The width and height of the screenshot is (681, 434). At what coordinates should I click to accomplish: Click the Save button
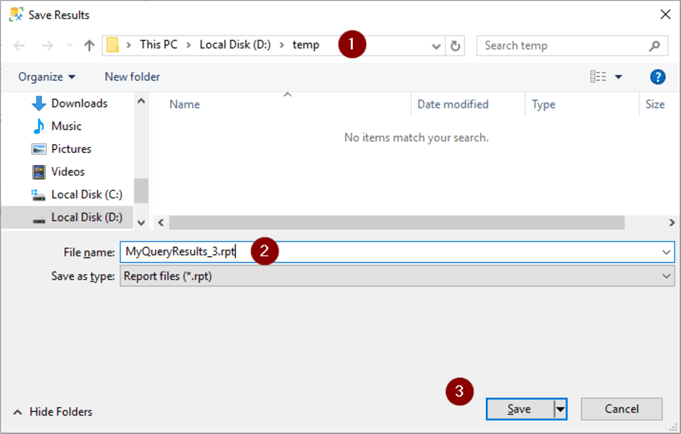click(x=519, y=409)
